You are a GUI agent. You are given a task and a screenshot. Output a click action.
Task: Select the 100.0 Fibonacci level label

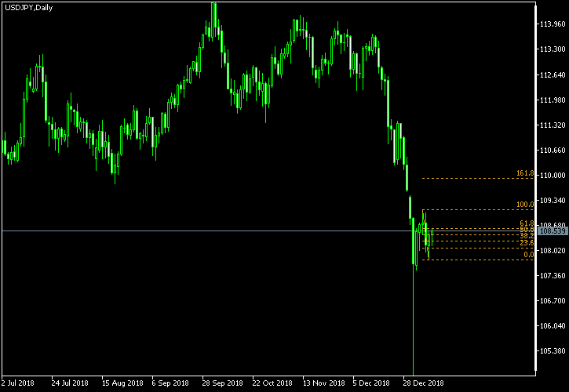(x=525, y=205)
